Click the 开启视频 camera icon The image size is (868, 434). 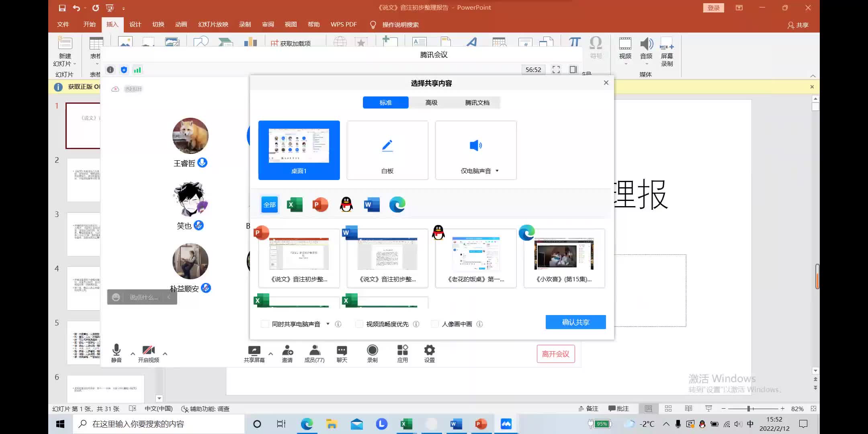[x=149, y=350]
